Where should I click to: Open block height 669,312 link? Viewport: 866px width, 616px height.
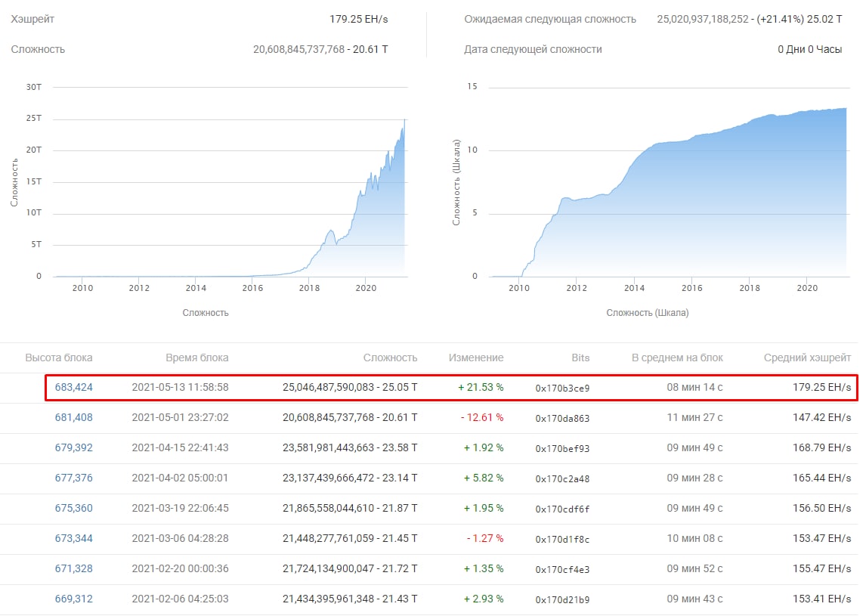point(73,599)
